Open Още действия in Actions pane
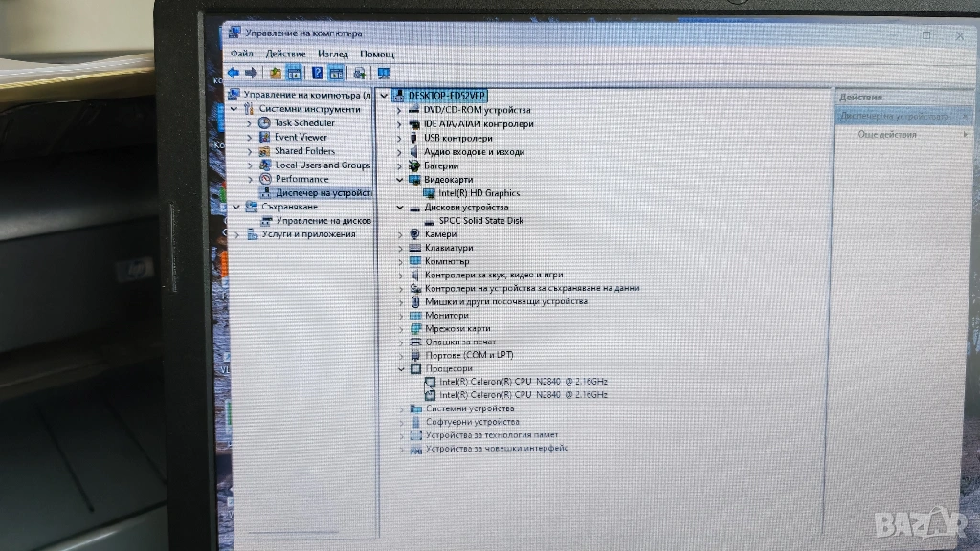 [x=887, y=134]
